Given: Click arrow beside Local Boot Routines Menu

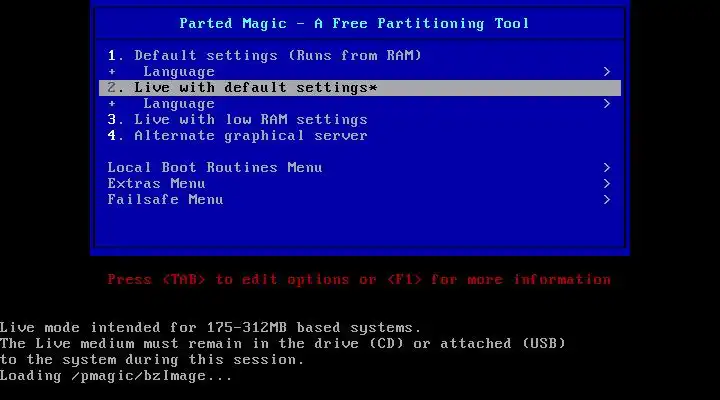Looking at the screenshot, I should [607, 168].
